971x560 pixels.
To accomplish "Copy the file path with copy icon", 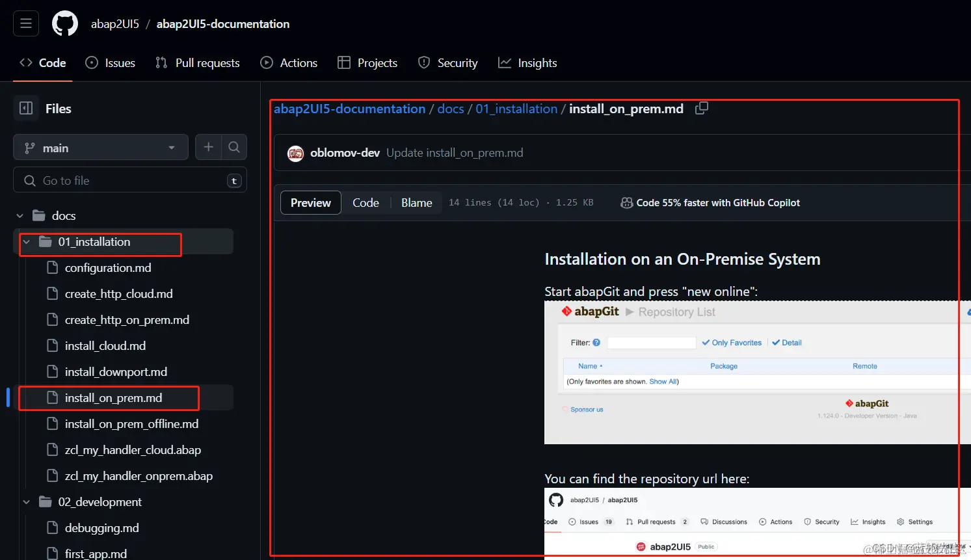I will click(701, 109).
